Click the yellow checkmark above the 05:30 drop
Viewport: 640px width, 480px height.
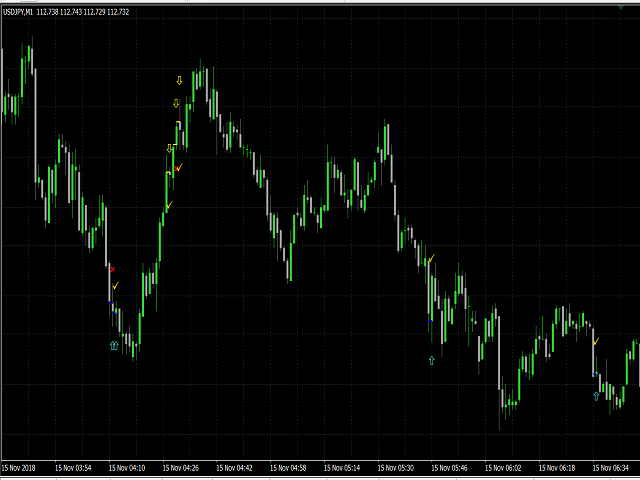click(432, 260)
